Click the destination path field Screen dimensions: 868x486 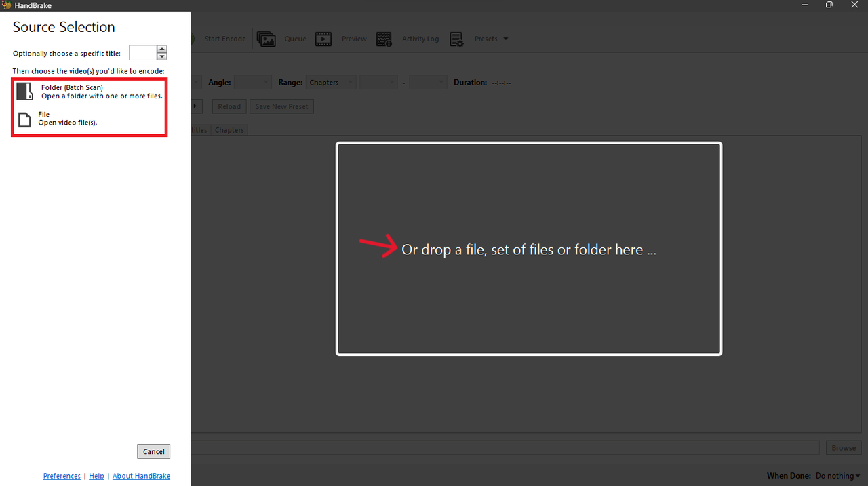505,448
